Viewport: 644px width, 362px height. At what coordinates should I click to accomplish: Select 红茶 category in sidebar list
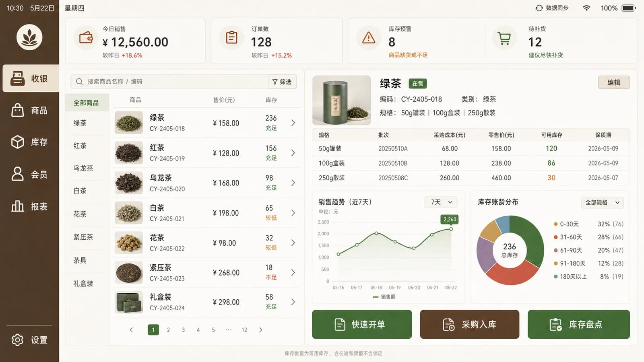[x=80, y=146]
